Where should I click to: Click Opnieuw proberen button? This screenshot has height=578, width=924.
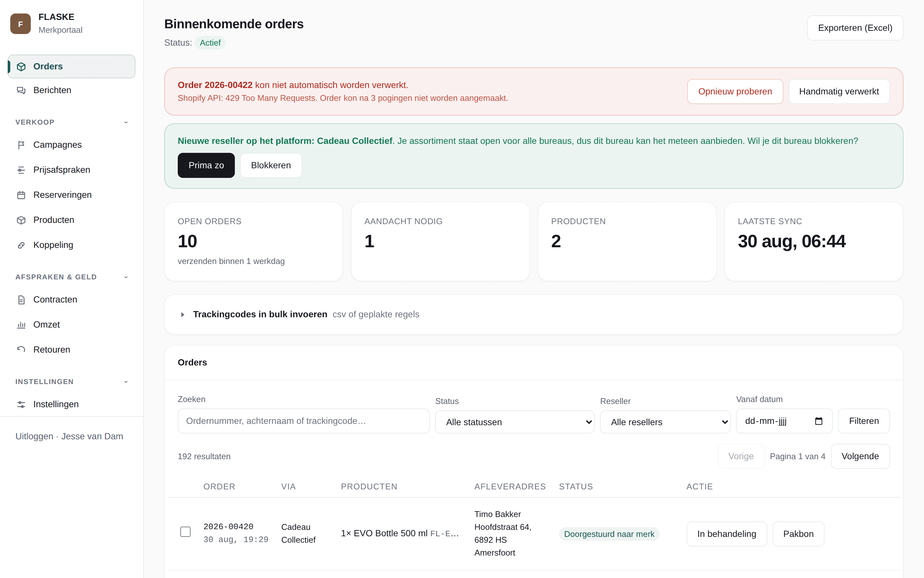(x=735, y=92)
